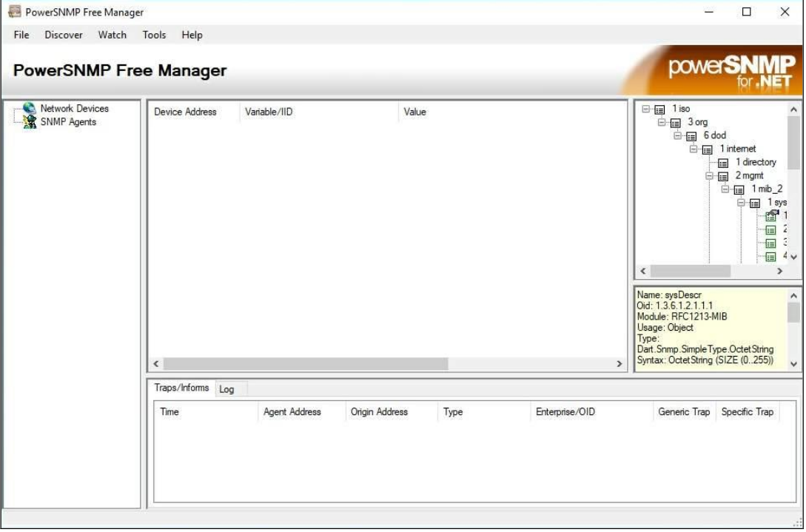Click the node icon beside '2 mgmt'
This screenshot has width=806, height=532.
click(x=723, y=176)
